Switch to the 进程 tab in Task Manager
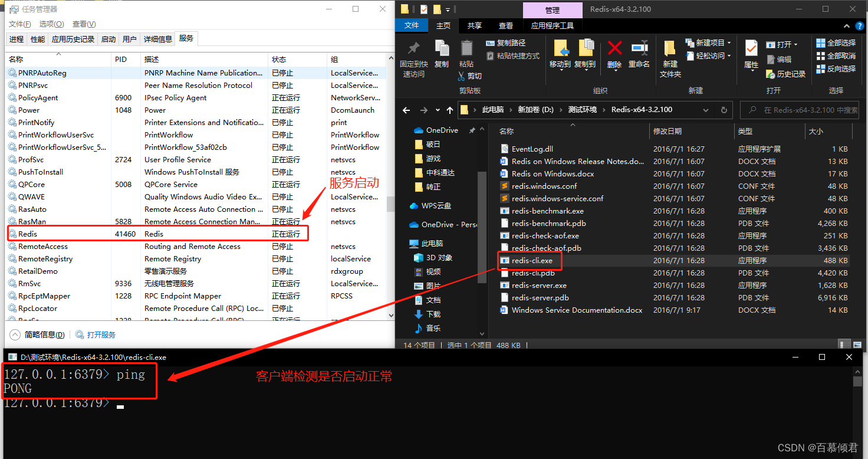 pyautogui.click(x=17, y=39)
